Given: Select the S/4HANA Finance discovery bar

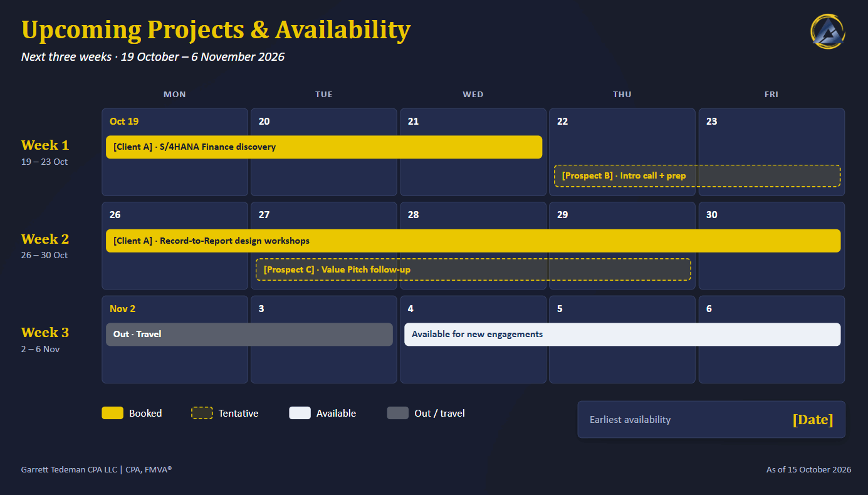Looking at the screenshot, I should (324, 147).
